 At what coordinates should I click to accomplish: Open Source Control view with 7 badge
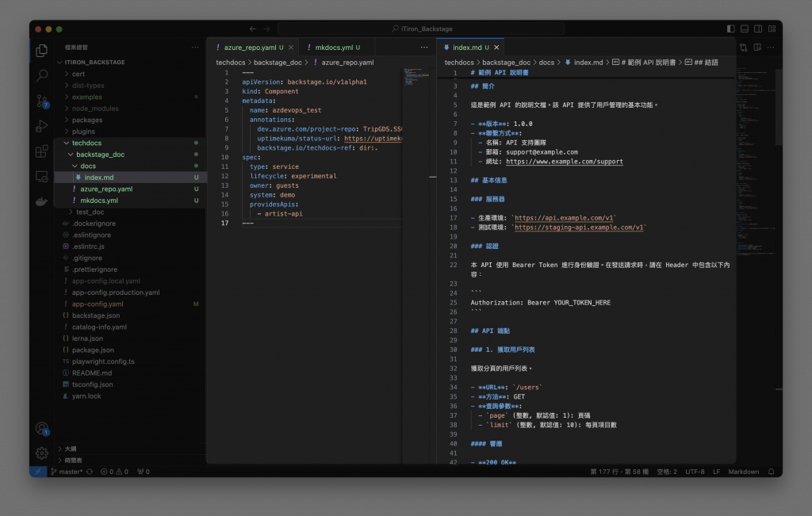pyautogui.click(x=42, y=101)
